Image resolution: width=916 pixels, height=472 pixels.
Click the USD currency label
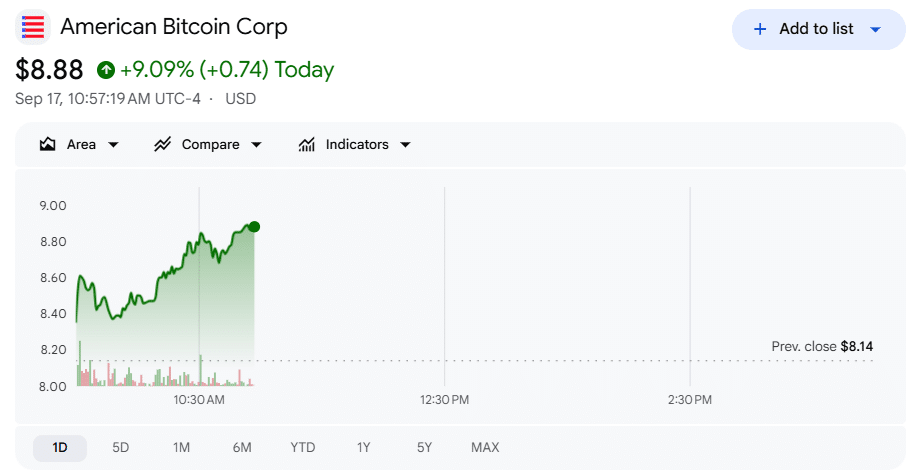click(241, 99)
